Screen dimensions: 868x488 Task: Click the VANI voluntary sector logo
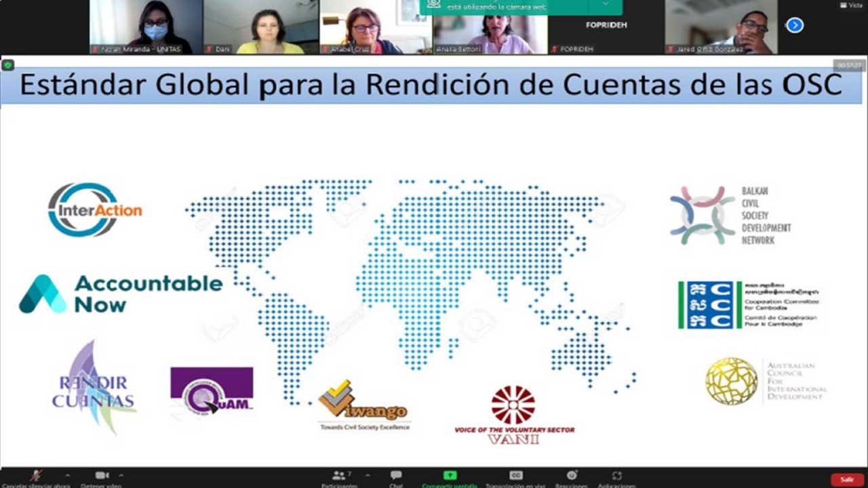point(514,415)
